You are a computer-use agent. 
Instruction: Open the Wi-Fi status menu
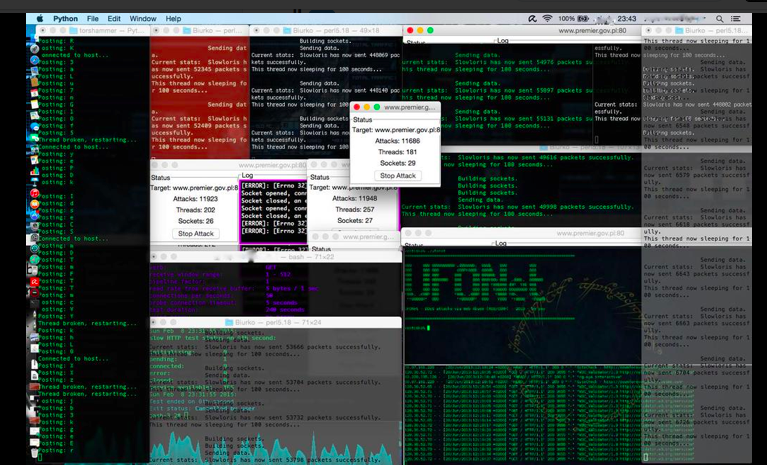[547, 19]
